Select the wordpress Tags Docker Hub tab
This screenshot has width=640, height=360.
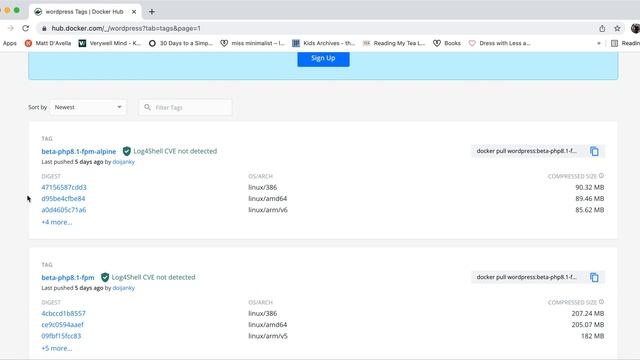click(85, 12)
